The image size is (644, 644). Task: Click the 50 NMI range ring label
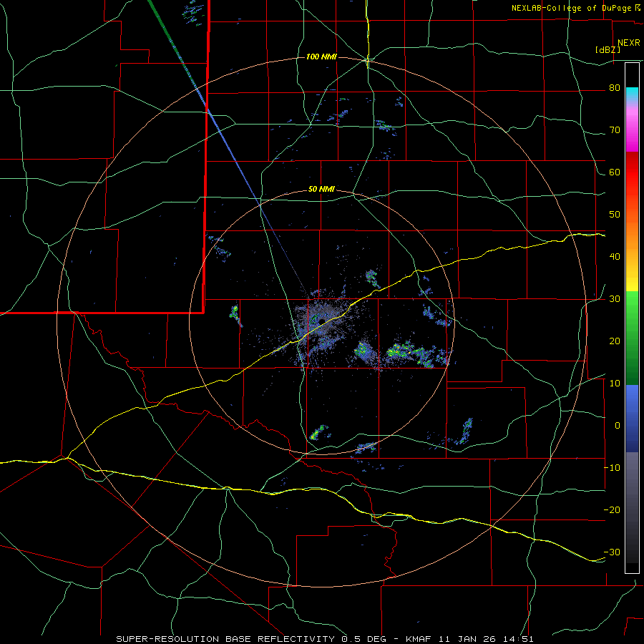point(321,190)
